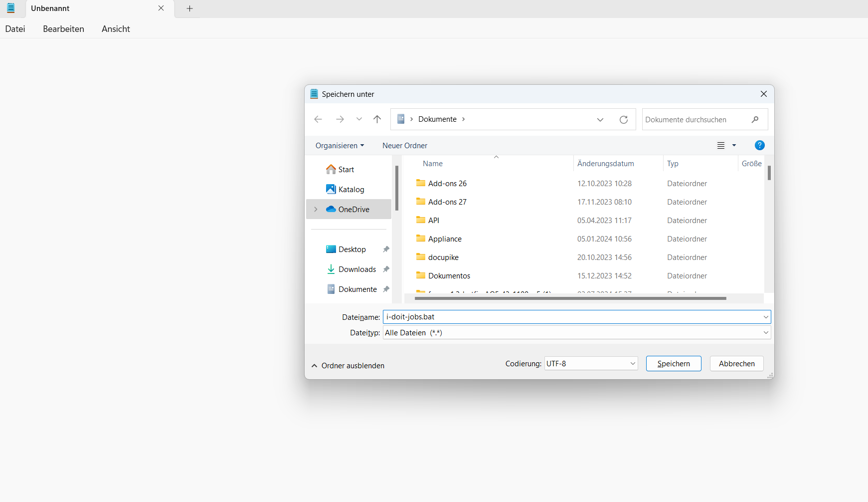Click the forward navigation arrow
The width and height of the screenshot is (868, 502).
click(x=340, y=119)
